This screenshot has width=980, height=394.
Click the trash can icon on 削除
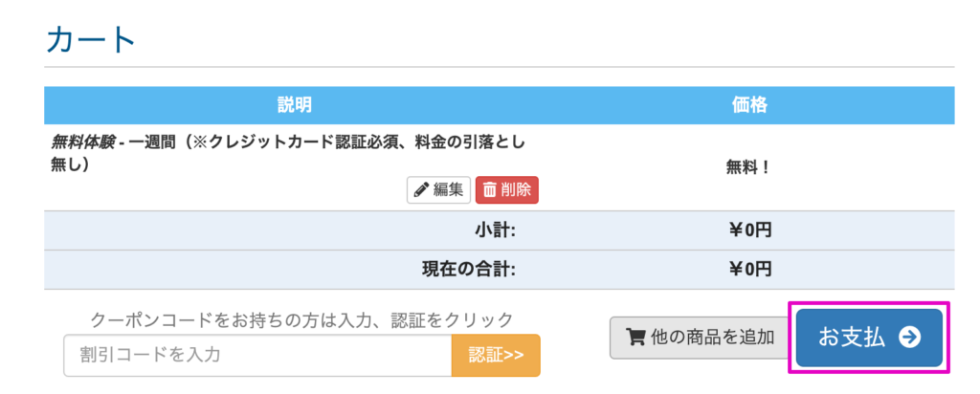[489, 190]
